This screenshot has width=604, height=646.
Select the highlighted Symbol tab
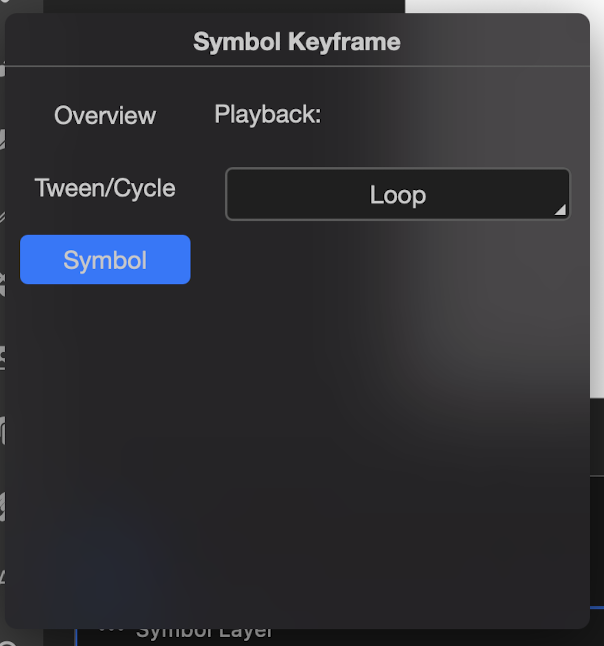point(105,260)
